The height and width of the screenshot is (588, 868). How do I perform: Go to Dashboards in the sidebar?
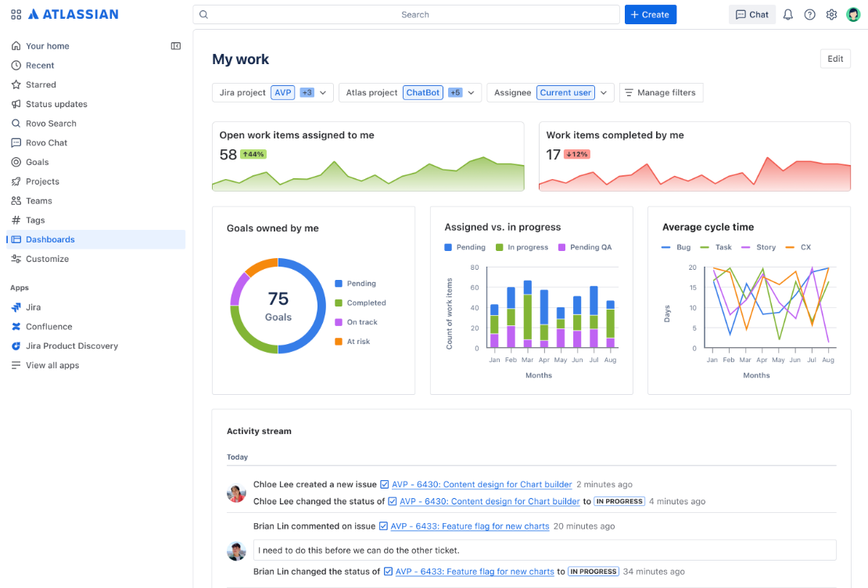[x=95, y=240]
